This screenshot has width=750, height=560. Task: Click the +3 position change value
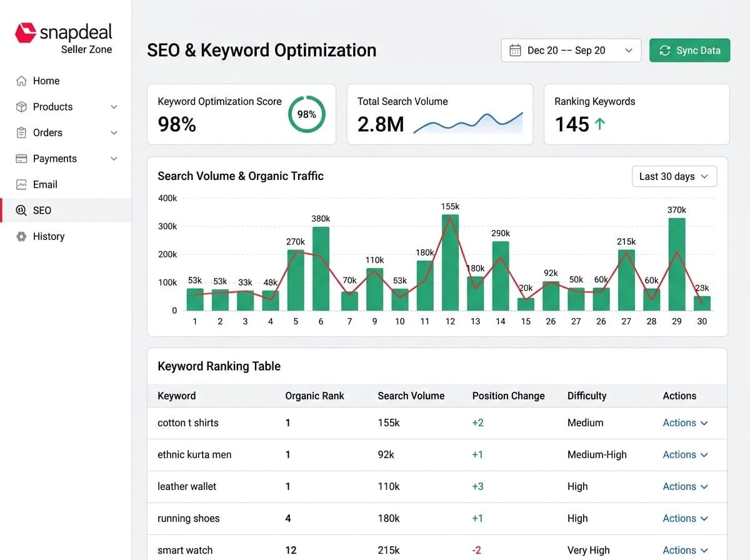[477, 487]
